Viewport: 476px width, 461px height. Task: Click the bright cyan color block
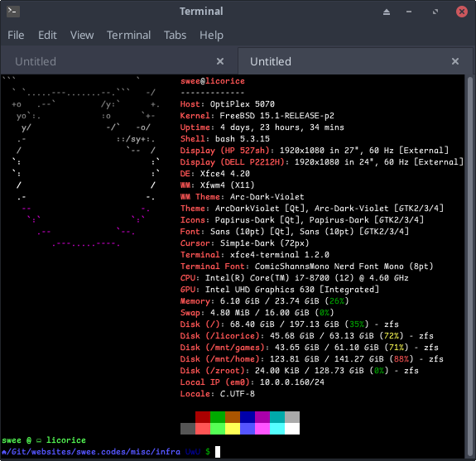click(276, 429)
